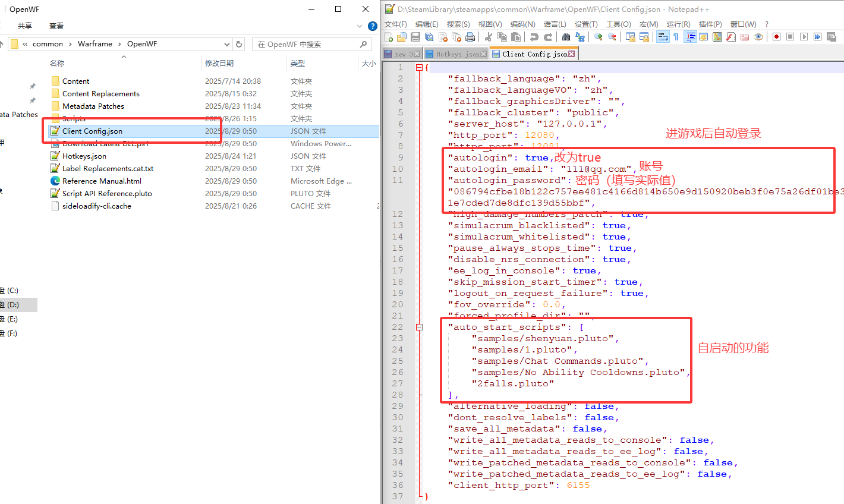Image resolution: width=844 pixels, height=504 pixels.
Task: Expand the address bar history dropdown
Action: click(226, 44)
